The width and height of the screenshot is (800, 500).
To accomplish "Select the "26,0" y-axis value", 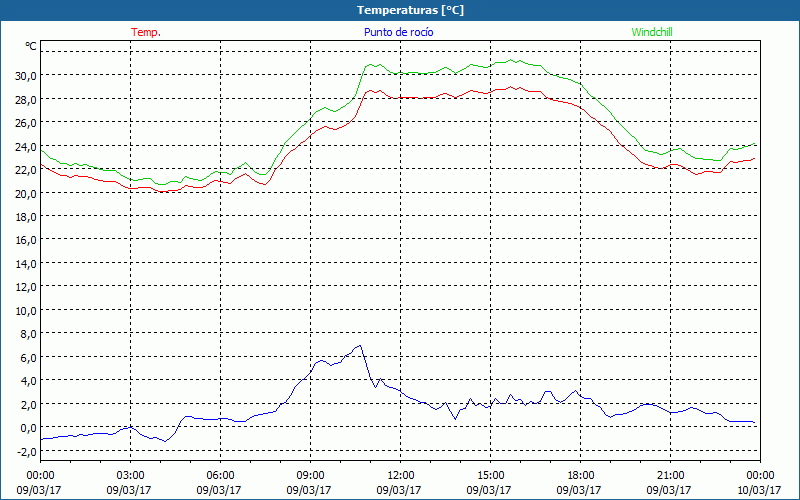I will point(25,122).
